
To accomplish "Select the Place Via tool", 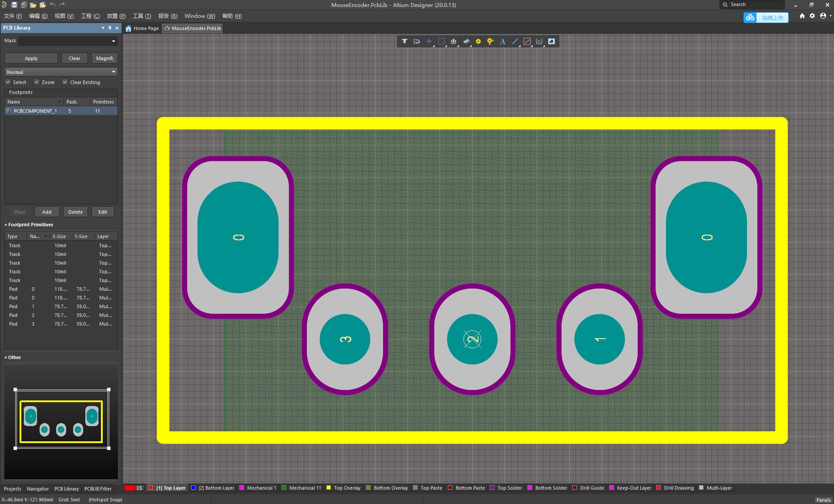I will point(490,41).
